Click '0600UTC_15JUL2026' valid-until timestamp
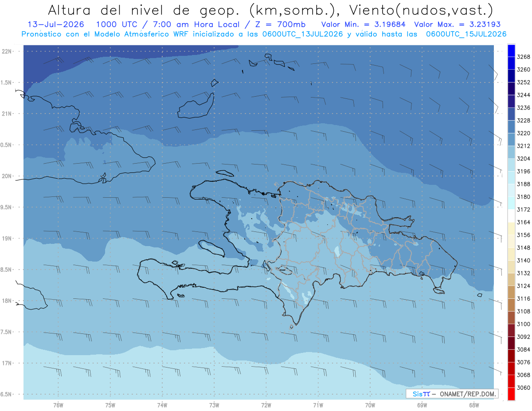Image resolution: width=532 pixels, height=411 pixels. 466,34
